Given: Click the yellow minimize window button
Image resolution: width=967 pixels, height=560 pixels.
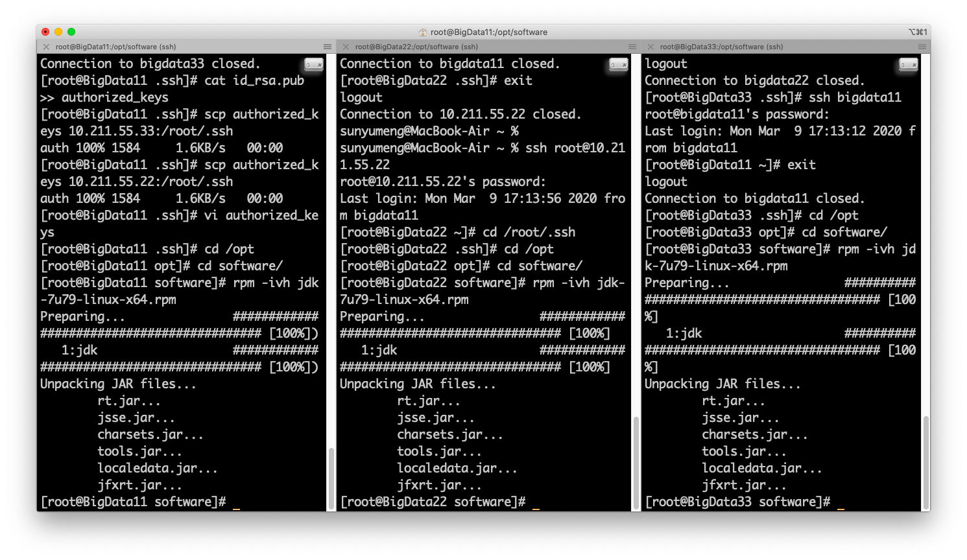Looking at the screenshot, I should click(x=58, y=32).
